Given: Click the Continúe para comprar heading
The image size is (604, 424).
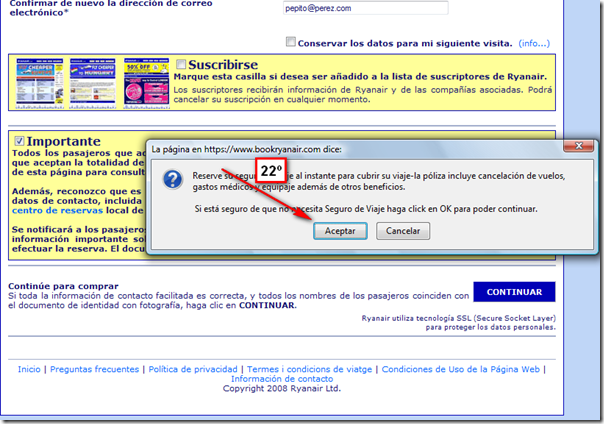Looking at the screenshot, I should coord(63,286).
